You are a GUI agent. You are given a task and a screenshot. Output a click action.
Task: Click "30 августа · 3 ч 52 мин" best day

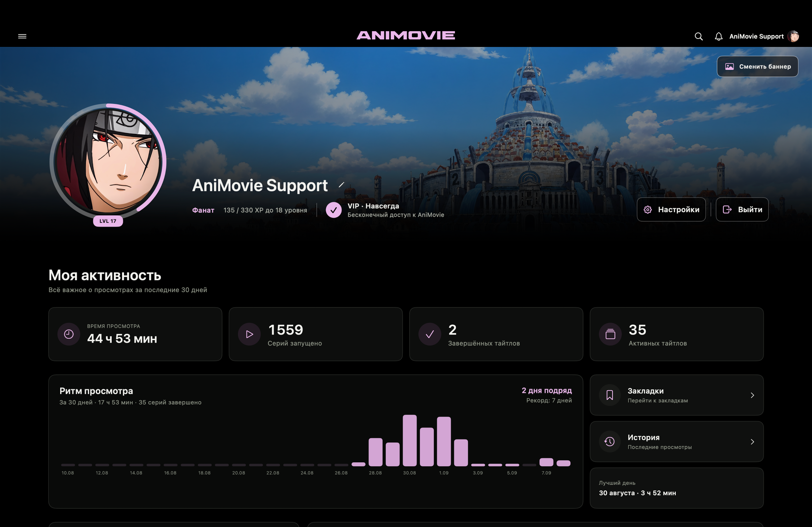coord(637,493)
